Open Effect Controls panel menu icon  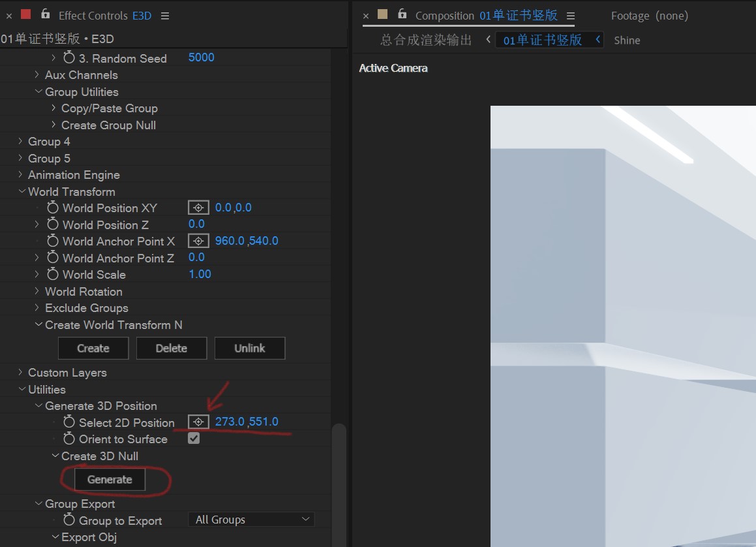pyautogui.click(x=165, y=16)
